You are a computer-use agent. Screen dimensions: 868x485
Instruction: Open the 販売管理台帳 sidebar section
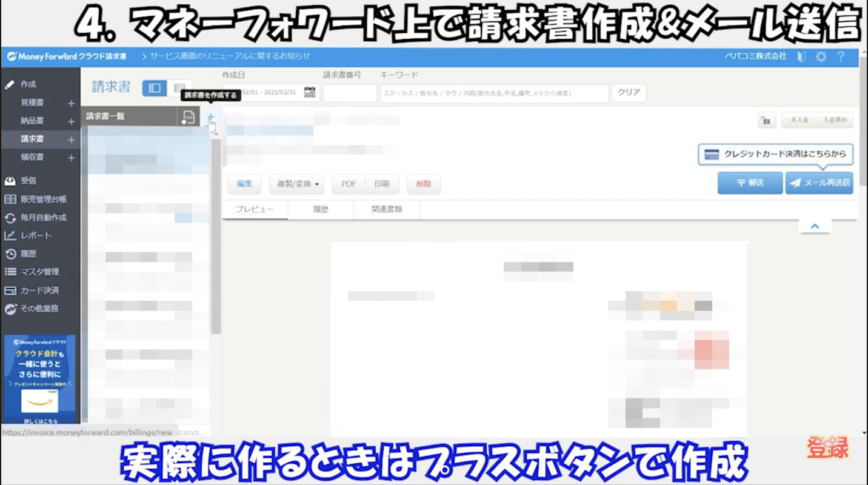click(44, 199)
